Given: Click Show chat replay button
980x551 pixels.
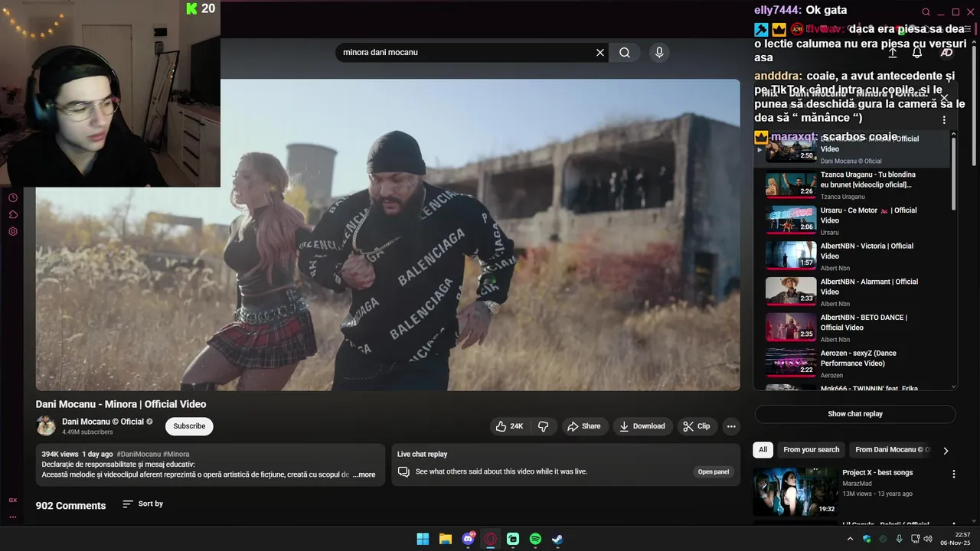Looking at the screenshot, I should 855,414.
